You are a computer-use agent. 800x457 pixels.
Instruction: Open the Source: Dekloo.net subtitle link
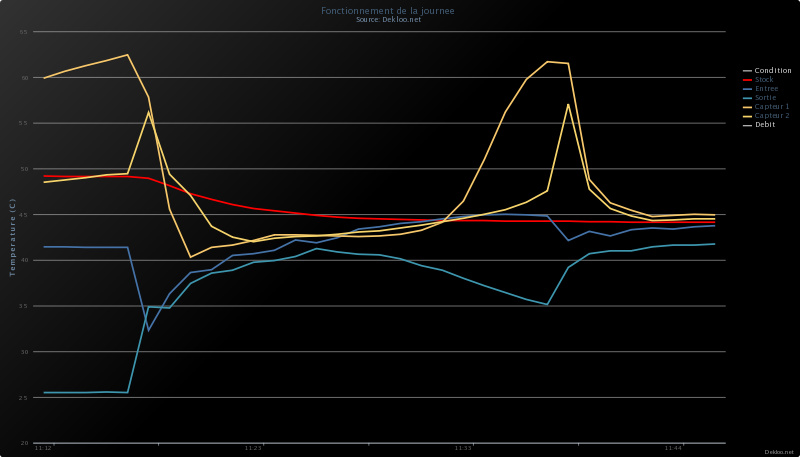coord(388,20)
